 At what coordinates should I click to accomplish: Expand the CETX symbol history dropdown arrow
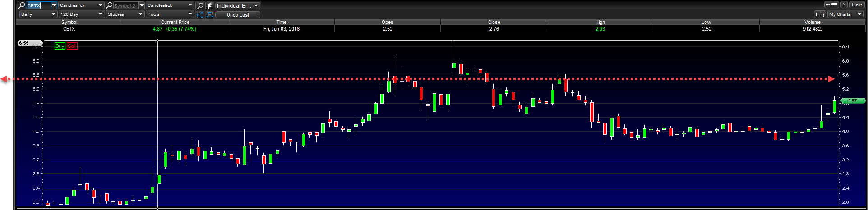(x=54, y=5)
